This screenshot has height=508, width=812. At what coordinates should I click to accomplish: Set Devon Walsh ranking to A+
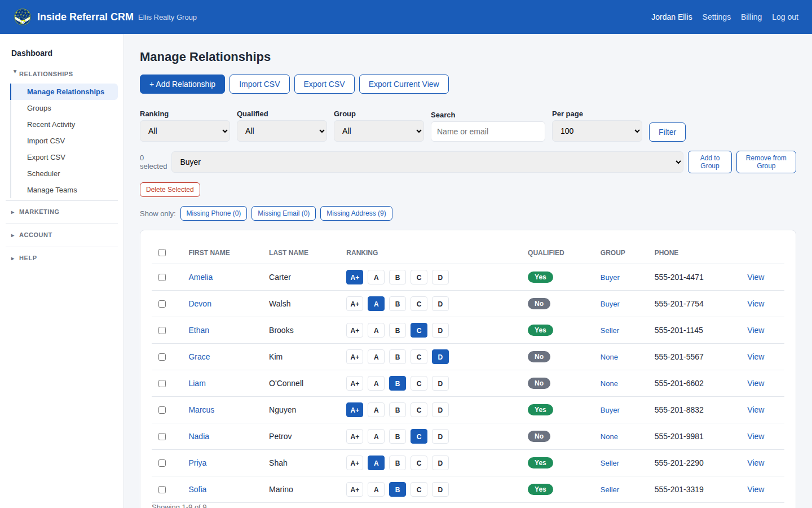[x=355, y=304]
